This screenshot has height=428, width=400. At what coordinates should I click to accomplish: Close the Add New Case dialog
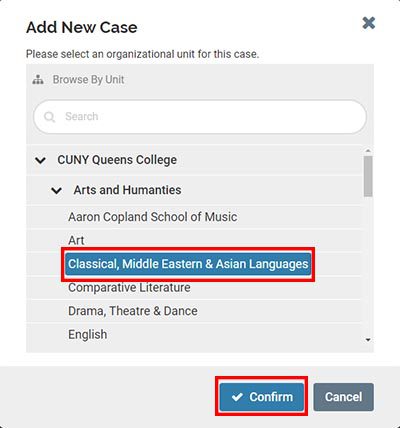[x=369, y=23]
